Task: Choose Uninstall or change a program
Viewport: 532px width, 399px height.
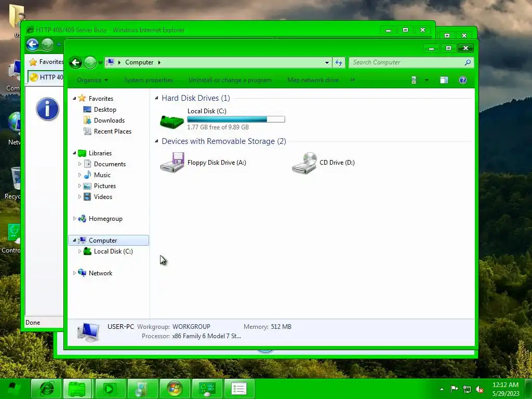Action: point(230,80)
